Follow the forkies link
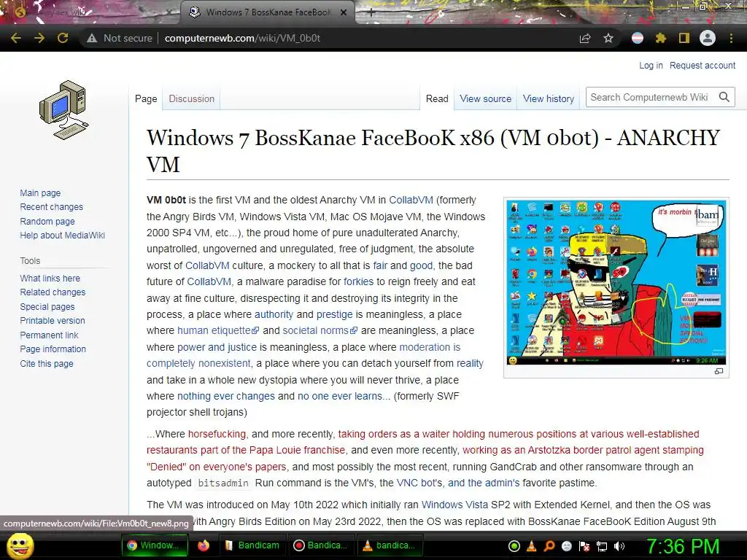 tap(358, 281)
